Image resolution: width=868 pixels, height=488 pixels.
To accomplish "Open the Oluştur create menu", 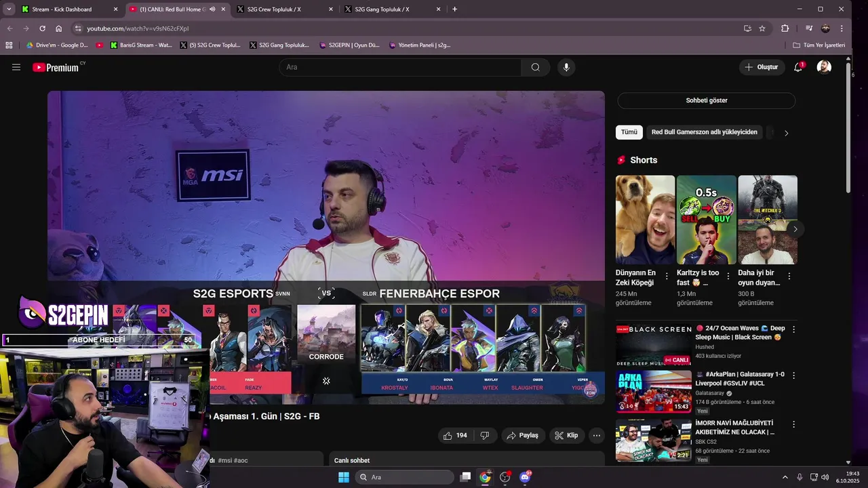I will tap(762, 67).
